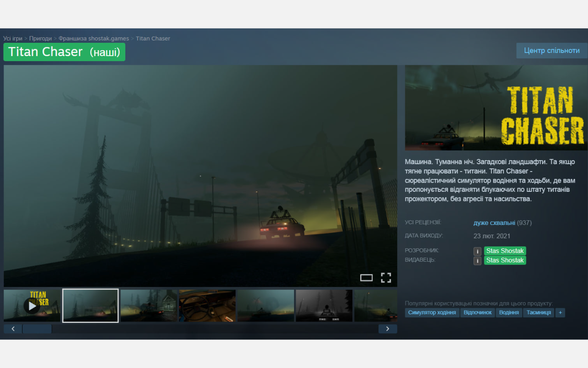Open the Пригоди genre breadcrumb
Image resolution: width=588 pixels, height=368 pixels.
tap(40, 39)
